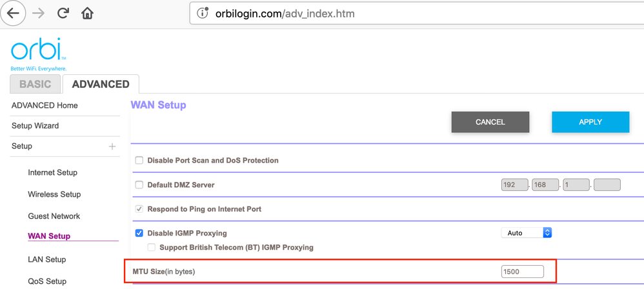Go to browser home page icon

click(x=87, y=14)
